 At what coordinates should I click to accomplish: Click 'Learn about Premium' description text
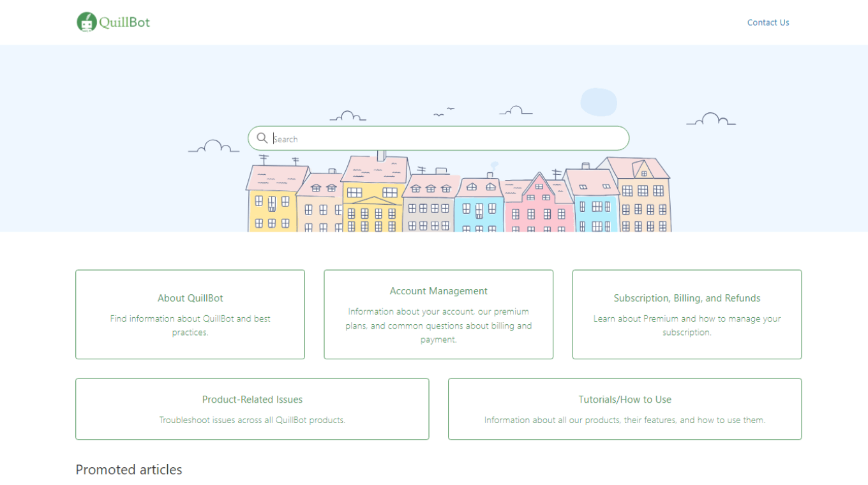pyautogui.click(x=687, y=325)
